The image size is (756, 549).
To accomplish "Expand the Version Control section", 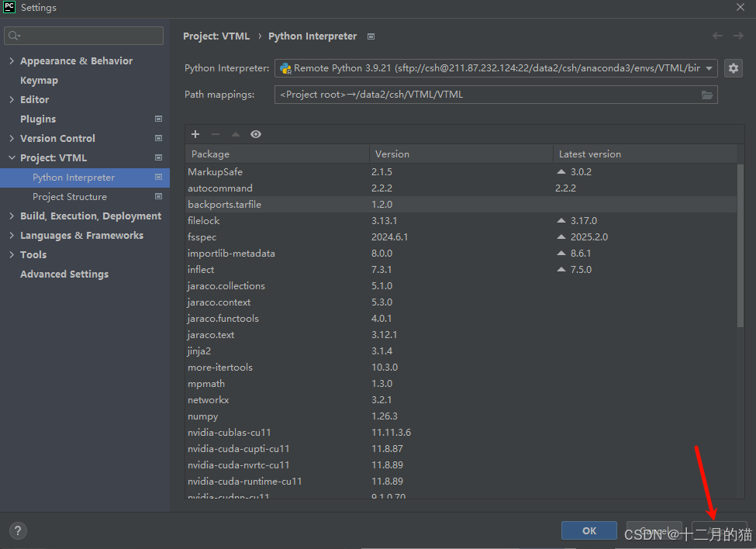I will (x=12, y=138).
